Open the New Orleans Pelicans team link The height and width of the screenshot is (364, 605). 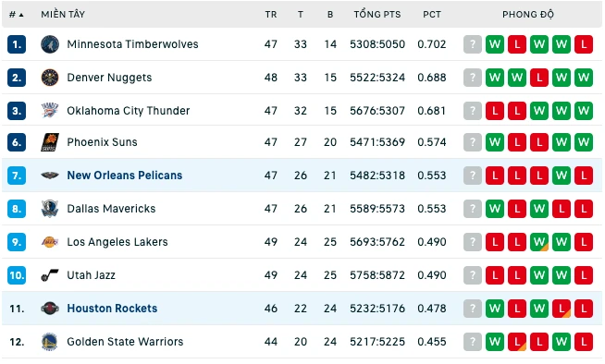point(124,176)
